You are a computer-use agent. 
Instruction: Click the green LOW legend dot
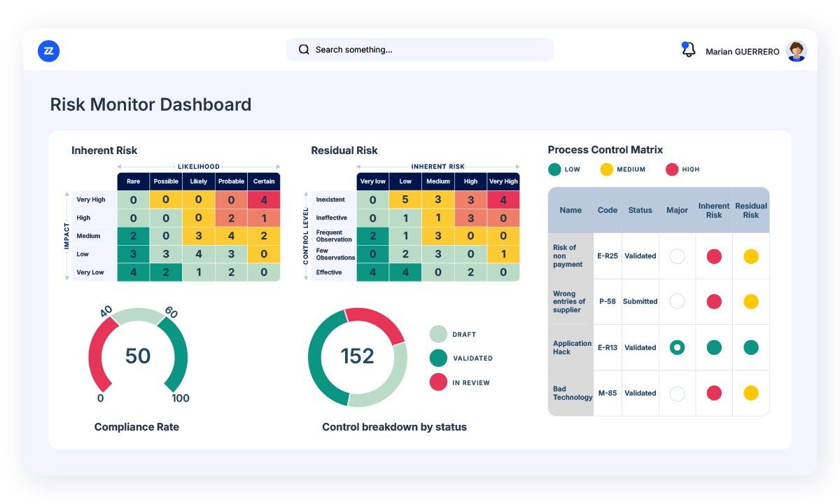point(554,169)
